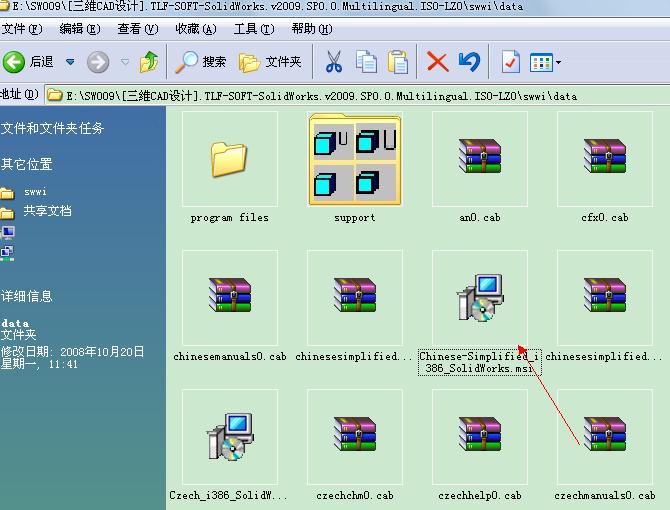Select the support folder thumbnail
Viewport: 670px width, 510px height.
tap(355, 159)
